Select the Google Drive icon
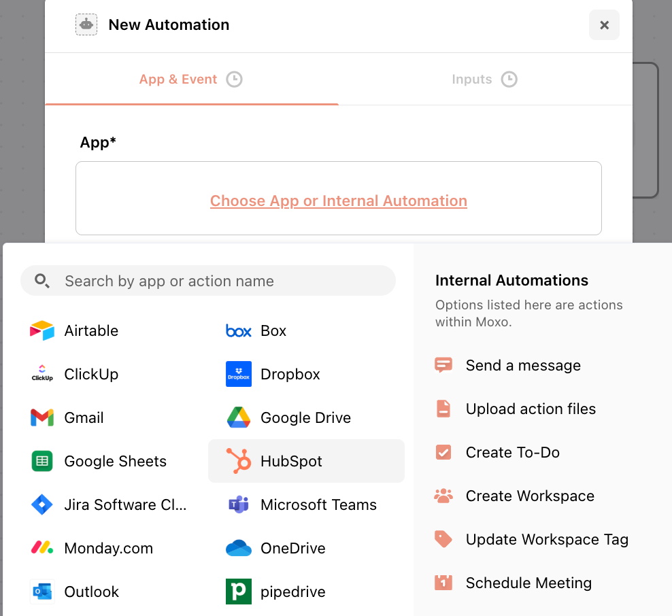The width and height of the screenshot is (672, 616). tap(239, 417)
